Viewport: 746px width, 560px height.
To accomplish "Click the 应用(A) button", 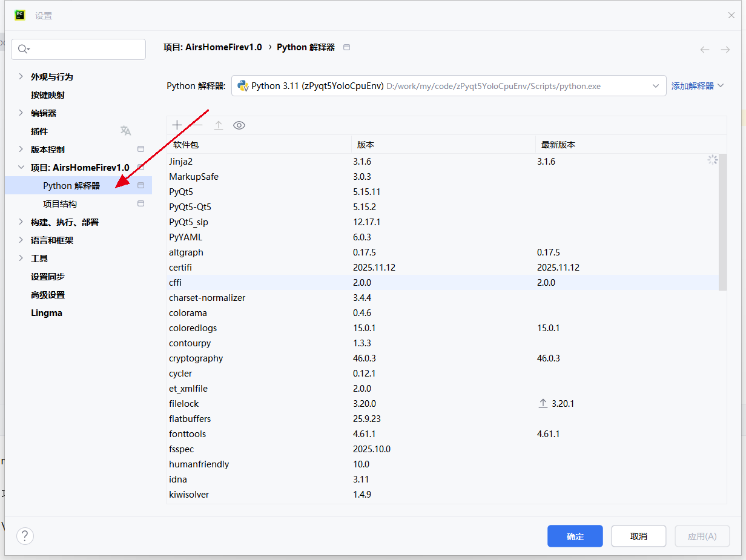I will 702,536.
